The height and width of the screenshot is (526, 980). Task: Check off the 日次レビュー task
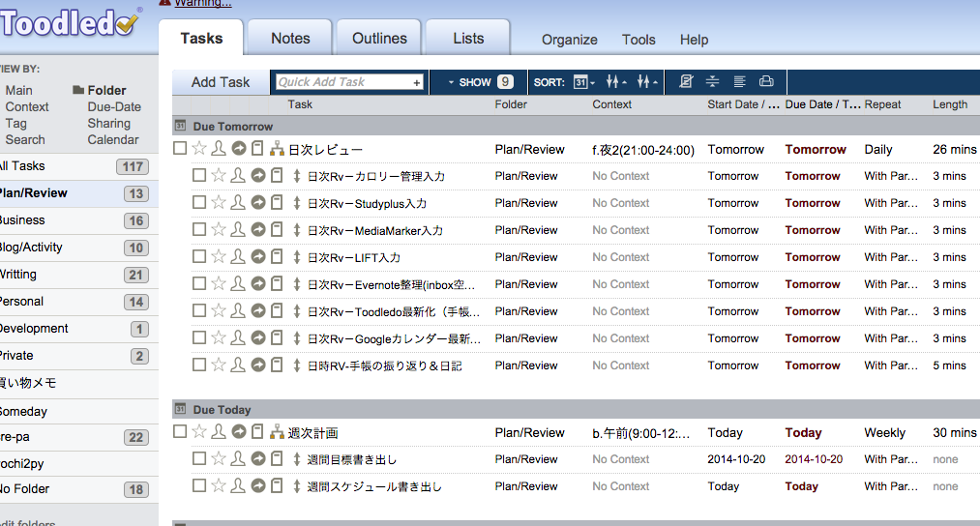click(180, 149)
